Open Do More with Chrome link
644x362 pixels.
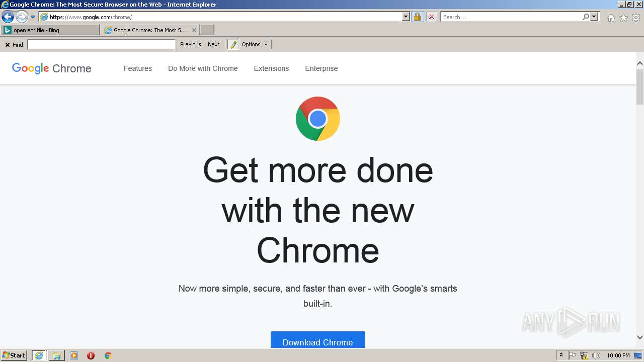click(203, 68)
